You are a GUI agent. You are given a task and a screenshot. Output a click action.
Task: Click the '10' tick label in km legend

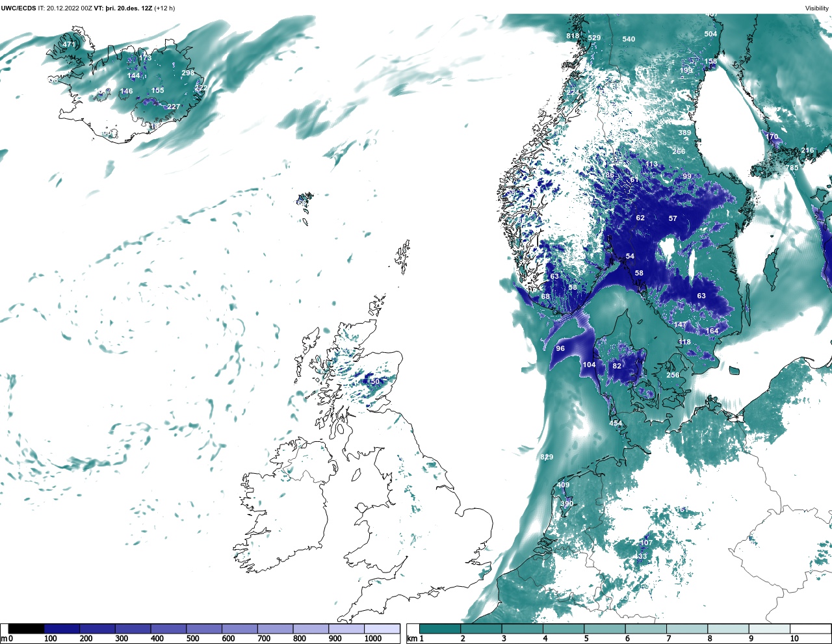(794, 639)
